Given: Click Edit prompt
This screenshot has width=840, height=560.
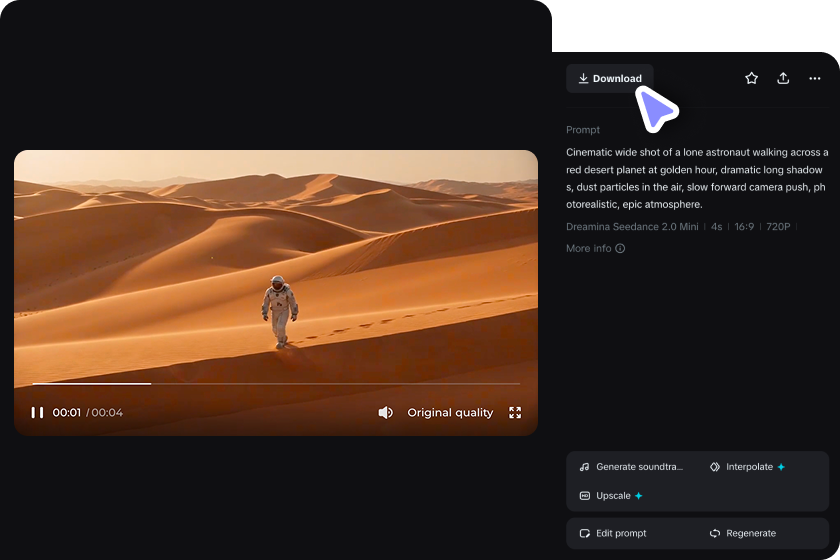Looking at the screenshot, I should pyautogui.click(x=613, y=533).
